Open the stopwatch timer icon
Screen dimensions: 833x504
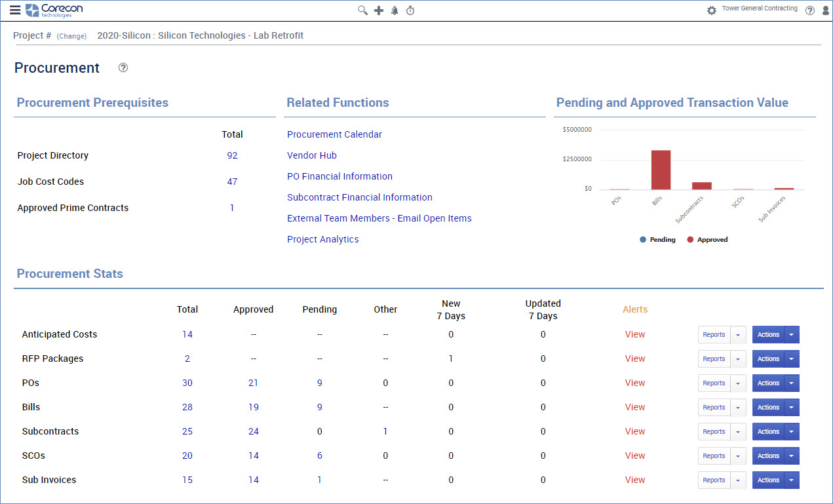410,10
